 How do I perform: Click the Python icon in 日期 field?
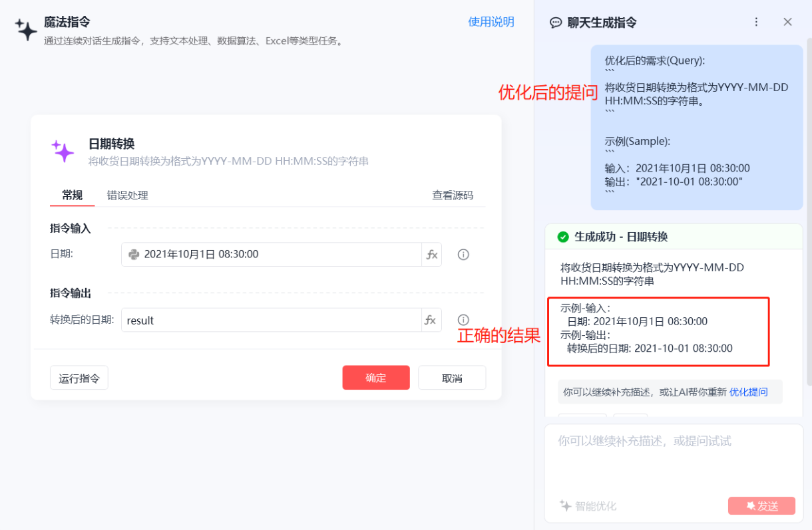point(134,254)
